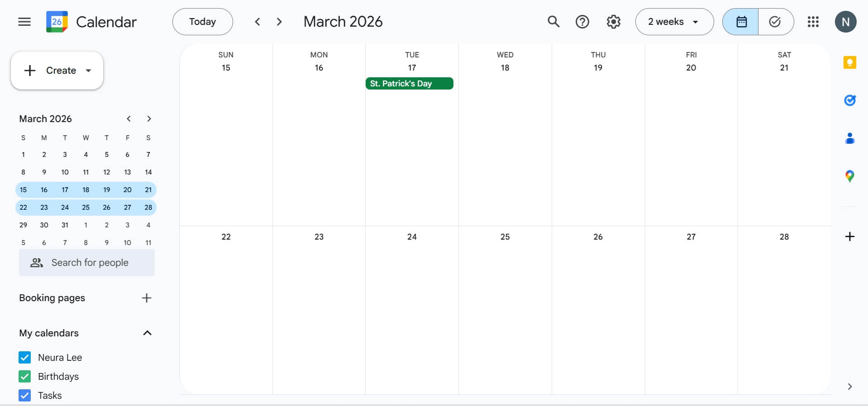
Task: Open the Create button dropdown arrow
Action: tap(89, 71)
